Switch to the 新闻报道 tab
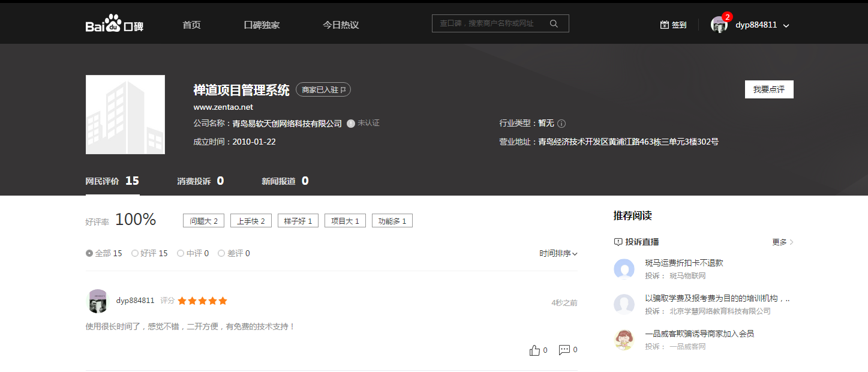This screenshot has width=868, height=372. coord(286,181)
